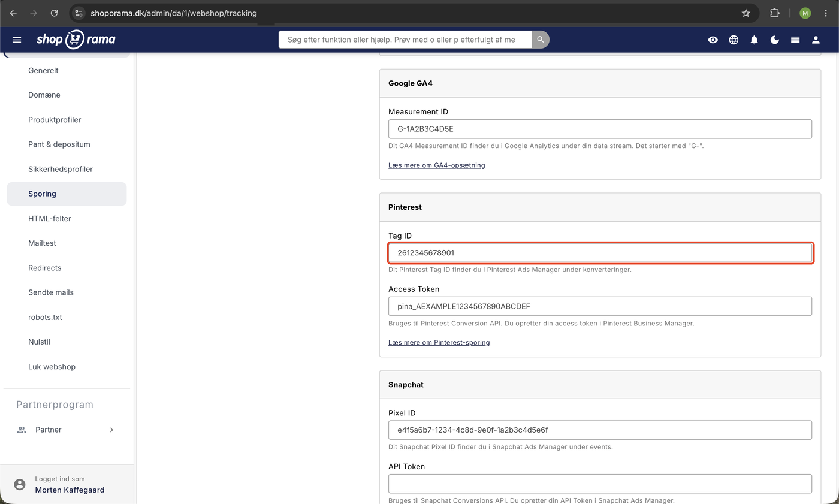
Task: Click the Pinterest Access Token field
Action: pyautogui.click(x=600, y=306)
